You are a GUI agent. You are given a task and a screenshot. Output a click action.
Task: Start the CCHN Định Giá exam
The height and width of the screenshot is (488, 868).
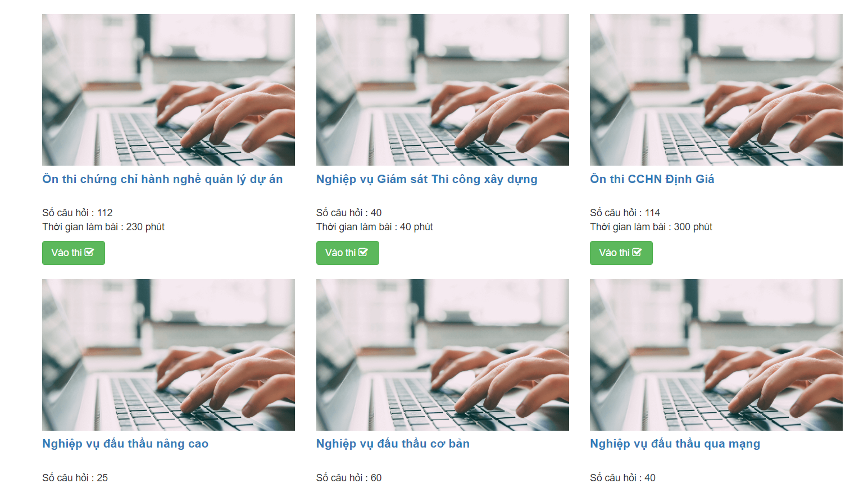621,253
